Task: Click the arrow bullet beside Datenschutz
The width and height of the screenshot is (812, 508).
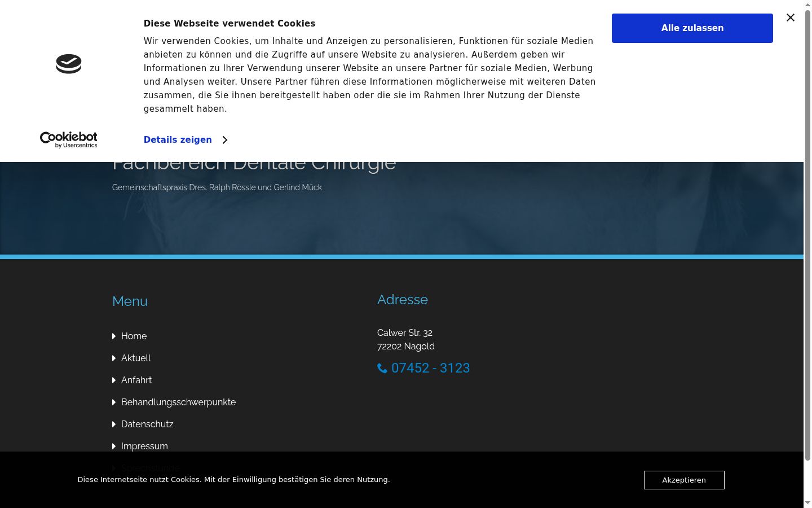Action: click(x=114, y=424)
